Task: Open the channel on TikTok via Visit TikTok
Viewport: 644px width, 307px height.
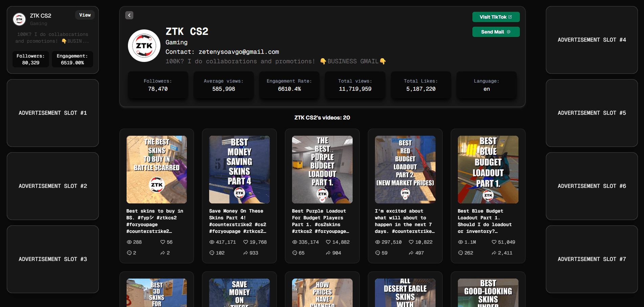Action: coord(496,17)
